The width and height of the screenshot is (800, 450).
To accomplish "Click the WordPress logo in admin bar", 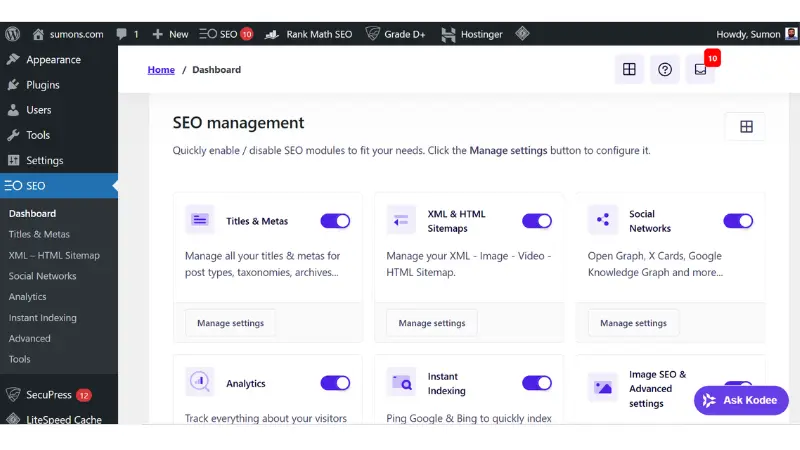I will pos(13,34).
